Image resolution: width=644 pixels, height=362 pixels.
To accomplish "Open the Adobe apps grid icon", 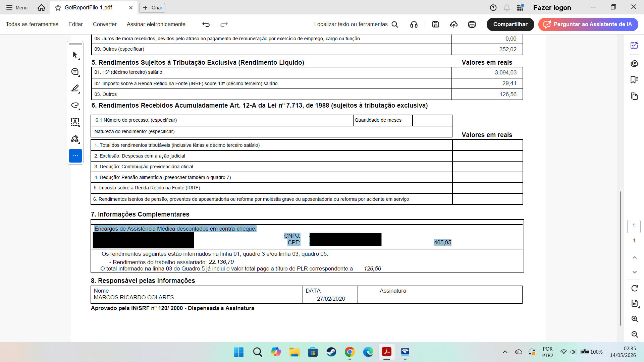I will click(520, 7).
